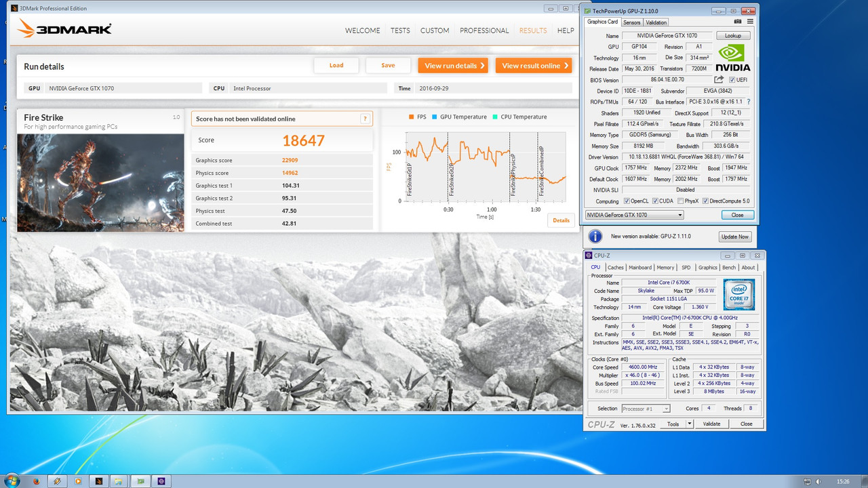Switch to the Bench tab in CPU-Z
This screenshot has width=868, height=488.
point(729,268)
